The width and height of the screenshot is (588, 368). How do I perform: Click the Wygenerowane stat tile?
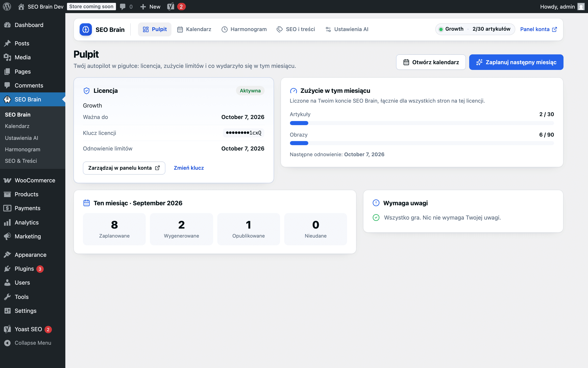click(181, 229)
